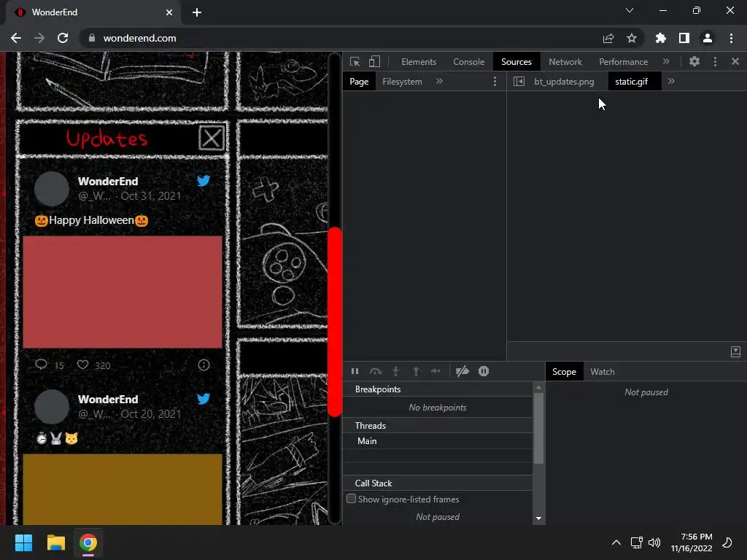Open the Chrome profile avatar
The width and height of the screenshot is (747, 560).
(x=708, y=38)
